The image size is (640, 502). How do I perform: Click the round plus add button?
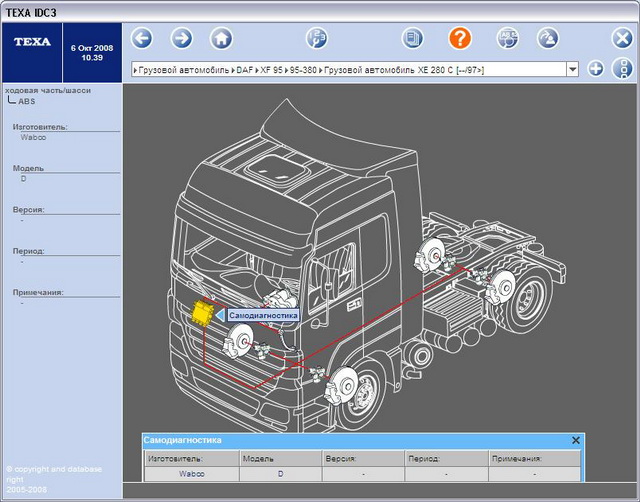point(596,69)
